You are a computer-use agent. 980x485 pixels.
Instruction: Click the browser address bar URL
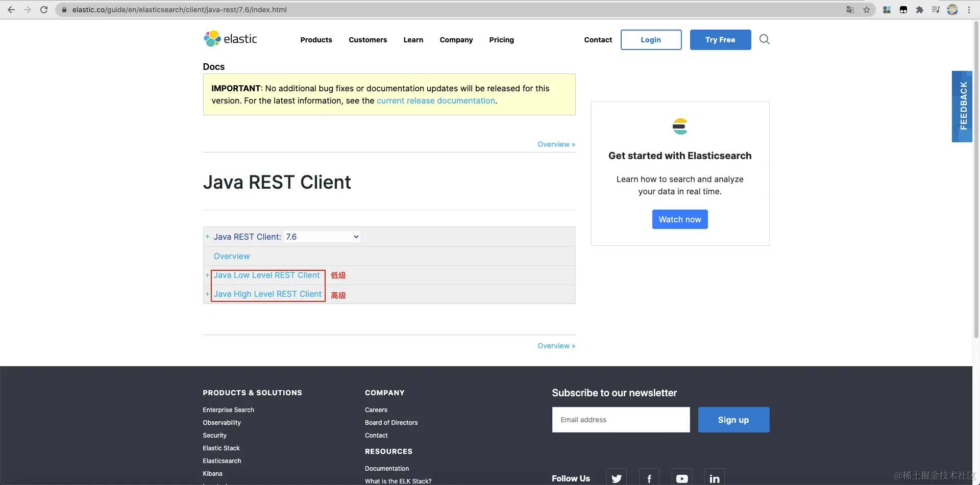180,10
